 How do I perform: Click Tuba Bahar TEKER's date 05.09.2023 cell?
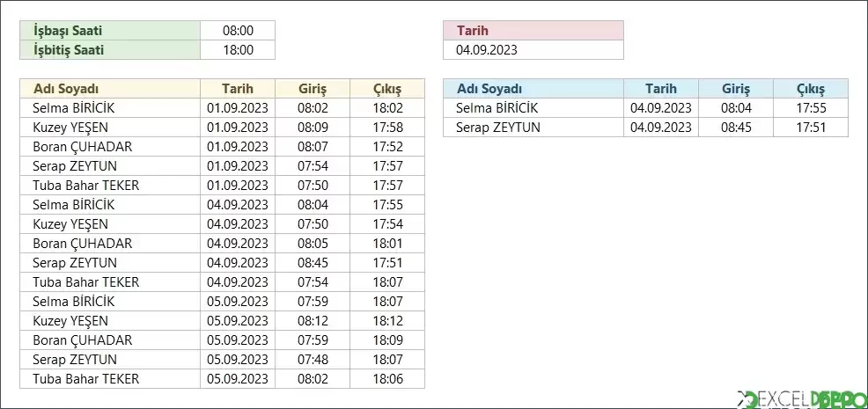coord(238,379)
